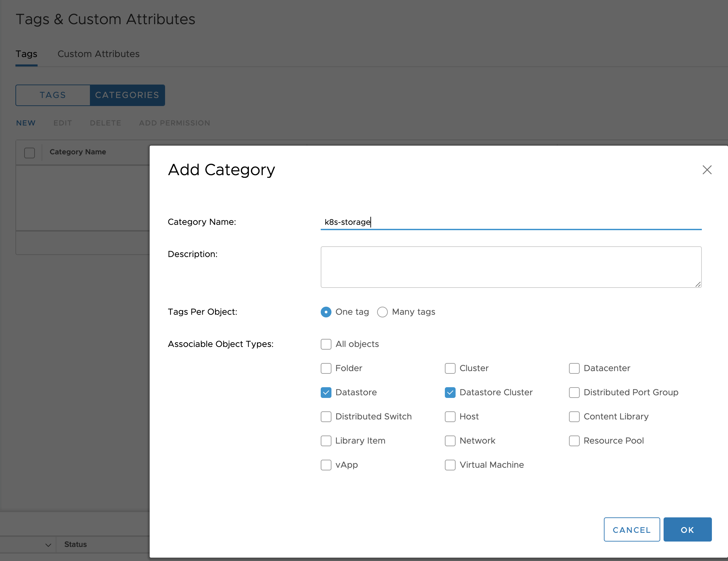Switch to the TAGS view toggle
The height and width of the screenshot is (561, 728).
(x=53, y=95)
